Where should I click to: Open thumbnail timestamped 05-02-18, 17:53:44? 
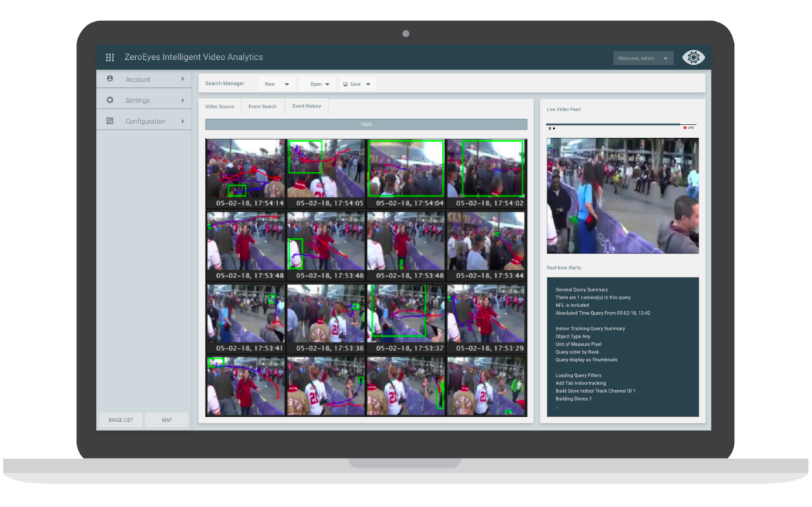coord(486,246)
